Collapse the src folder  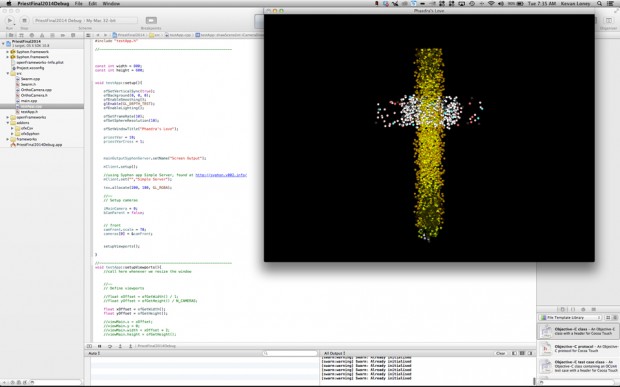coord(8,74)
